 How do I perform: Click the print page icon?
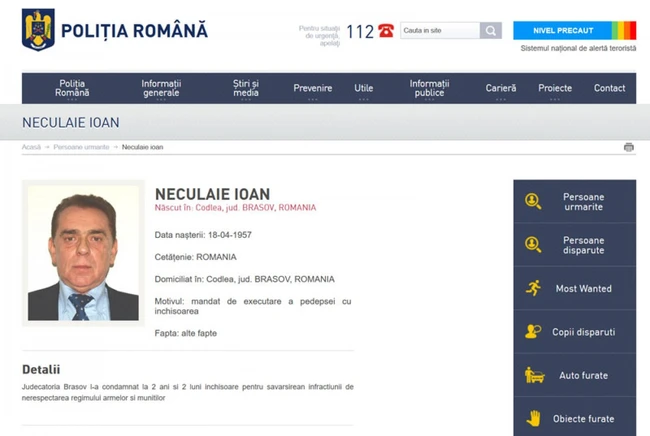(x=628, y=147)
